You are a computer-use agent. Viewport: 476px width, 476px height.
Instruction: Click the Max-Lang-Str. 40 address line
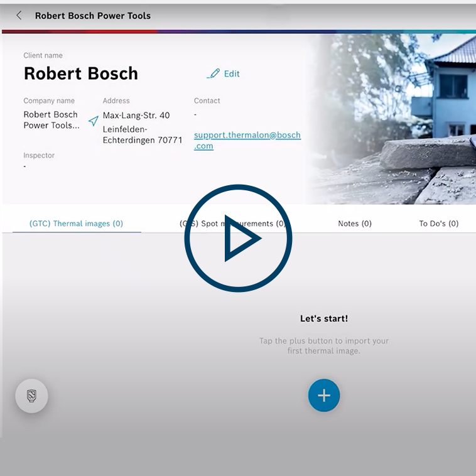pos(136,116)
